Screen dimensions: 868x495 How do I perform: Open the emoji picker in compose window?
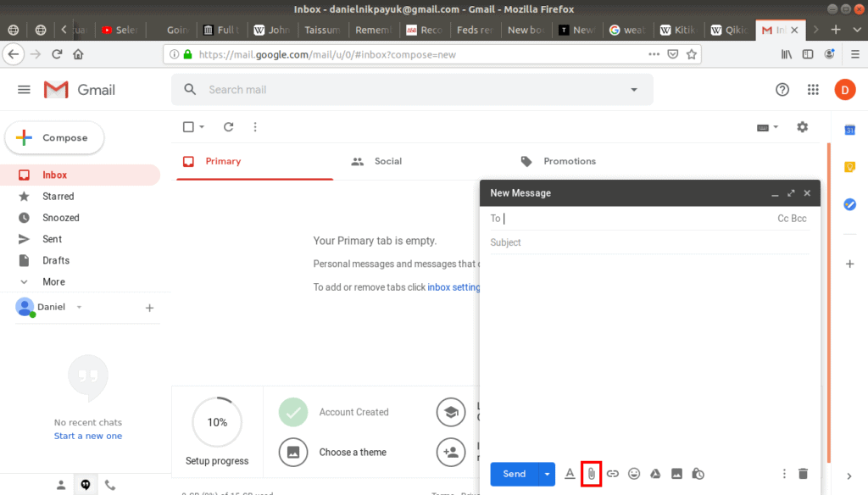point(634,474)
